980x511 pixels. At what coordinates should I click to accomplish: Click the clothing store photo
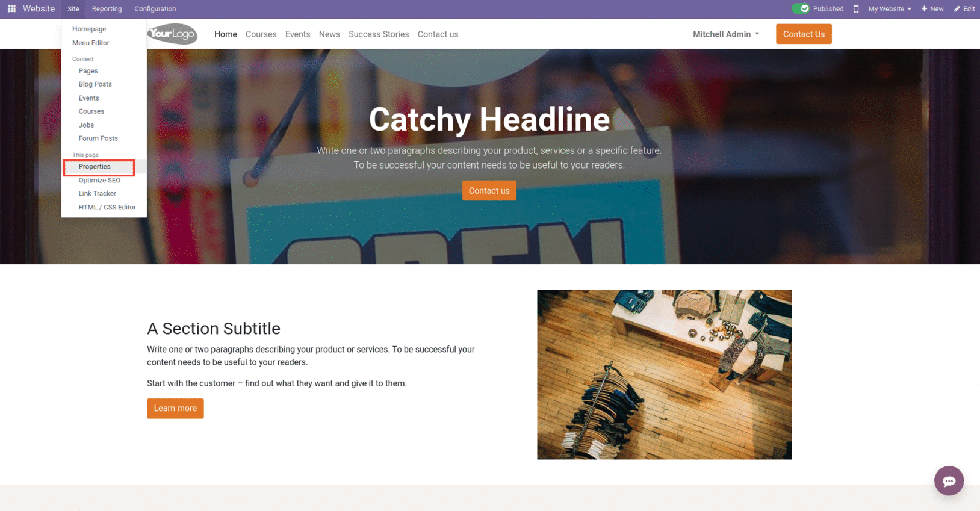click(665, 374)
